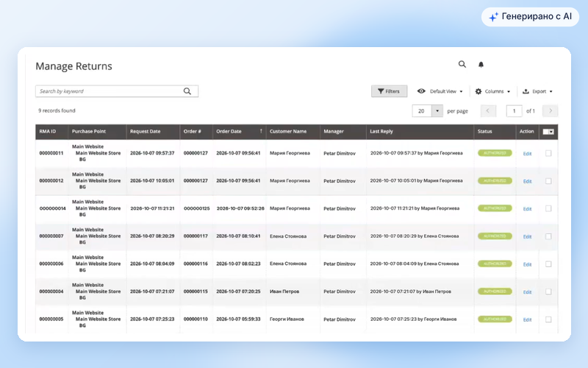588x368 pixels.
Task: Expand the Default View dropdown arrow
Action: coord(462,91)
